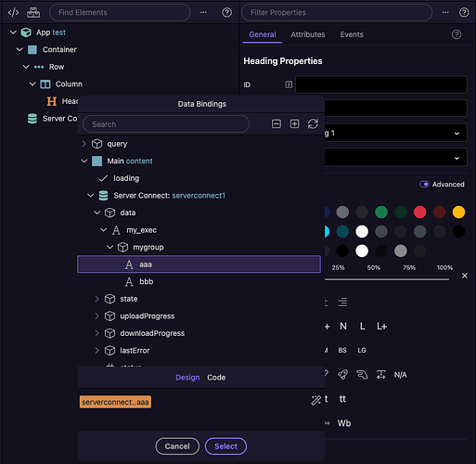
Task: Choose the LG font size option
Action: (362, 350)
